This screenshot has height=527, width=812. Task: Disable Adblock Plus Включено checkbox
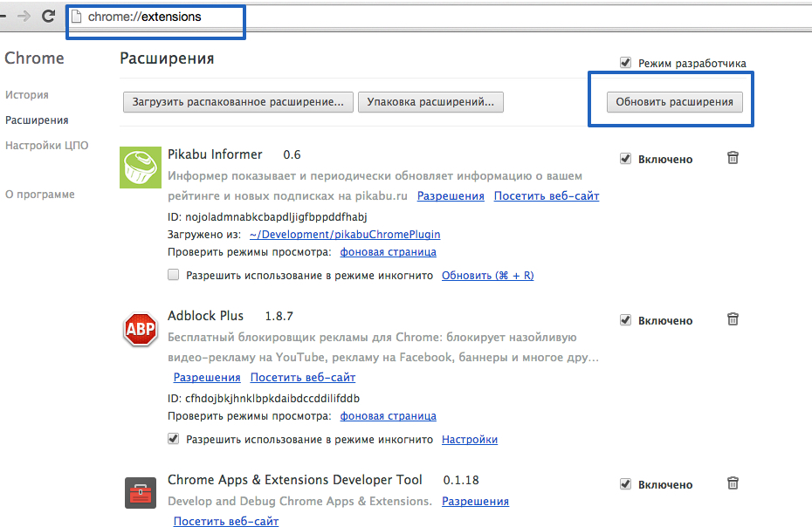coord(625,320)
